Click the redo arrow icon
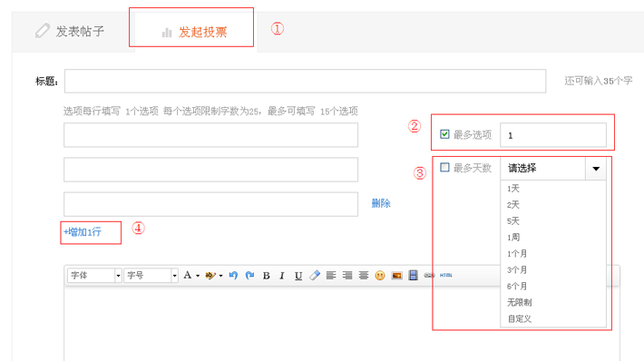 click(x=249, y=275)
